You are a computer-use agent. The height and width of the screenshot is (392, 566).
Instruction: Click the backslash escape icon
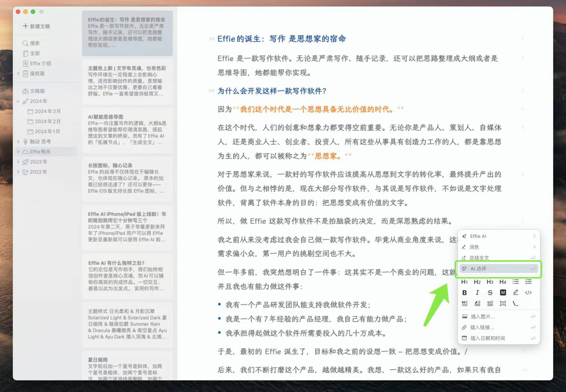click(516, 303)
